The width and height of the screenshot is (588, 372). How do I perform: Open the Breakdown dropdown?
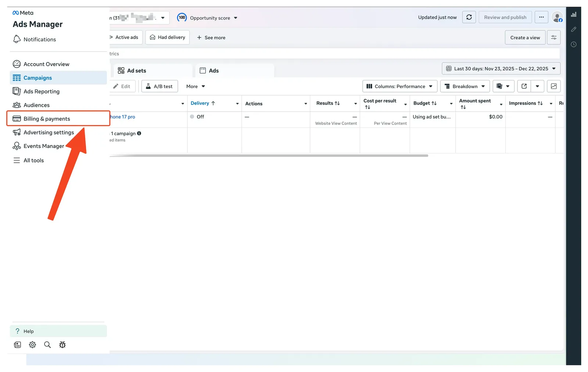465,86
